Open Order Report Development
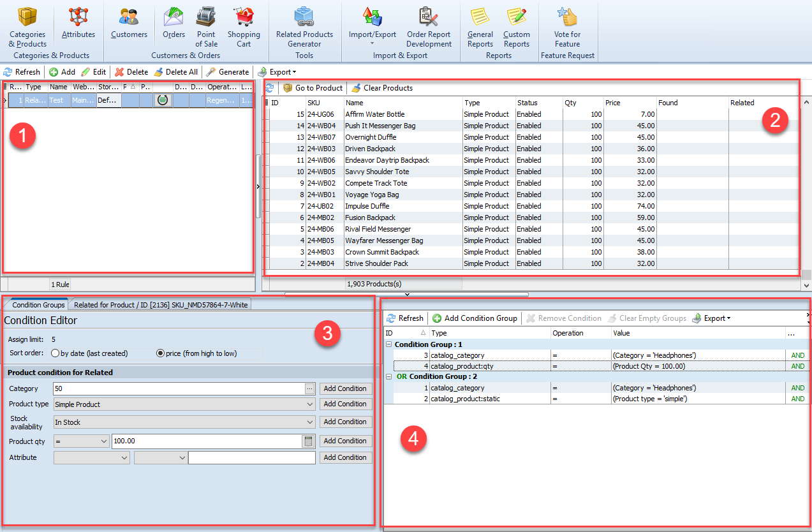This screenshot has width=812, height=532. (429, 27)
